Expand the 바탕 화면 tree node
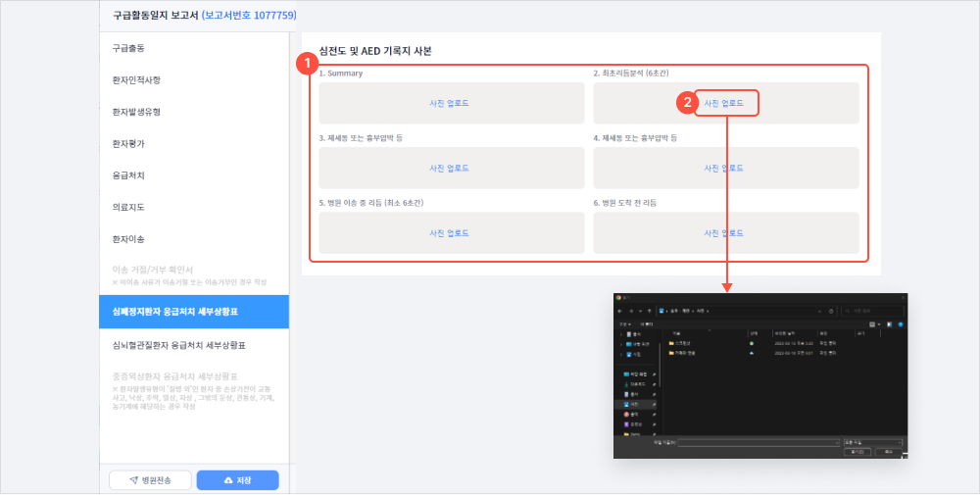 click(x=621, y=344)
